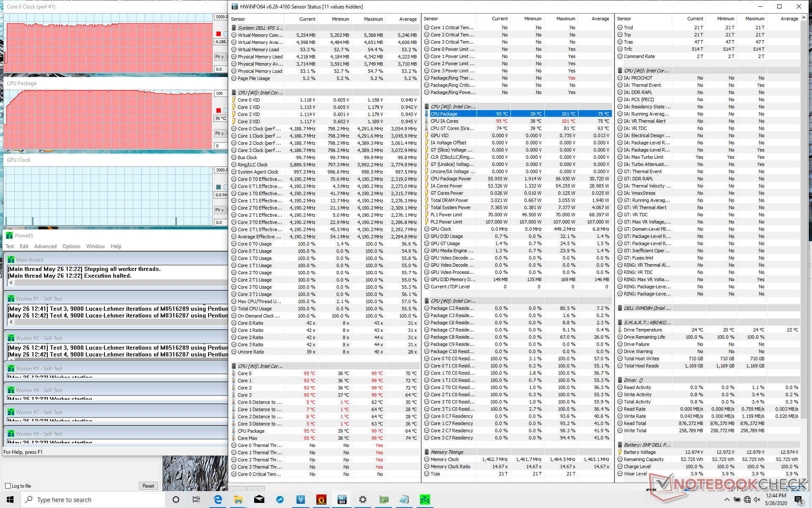Enable the Log to file checkbox
Screen dimensions: 812x508
pos(8,486)
